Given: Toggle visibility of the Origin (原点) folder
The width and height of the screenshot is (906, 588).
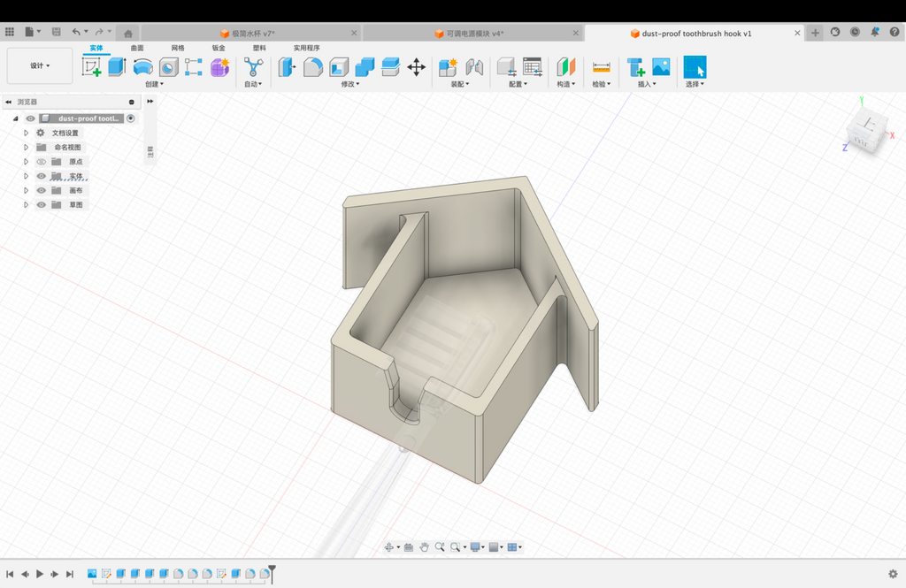Looking at the screenshot, I should point(41,162).
